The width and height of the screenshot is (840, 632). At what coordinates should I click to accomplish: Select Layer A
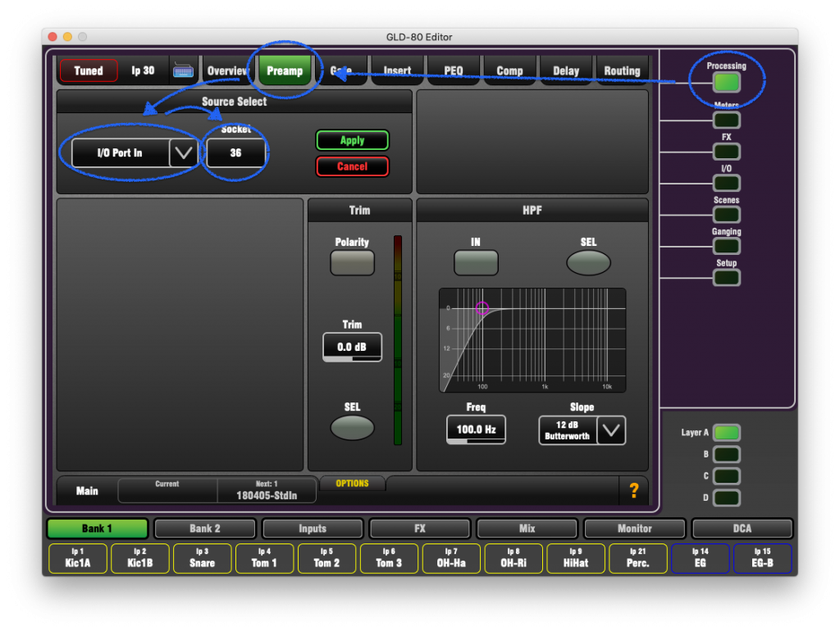pyautogui.click(x=727, y=432)
